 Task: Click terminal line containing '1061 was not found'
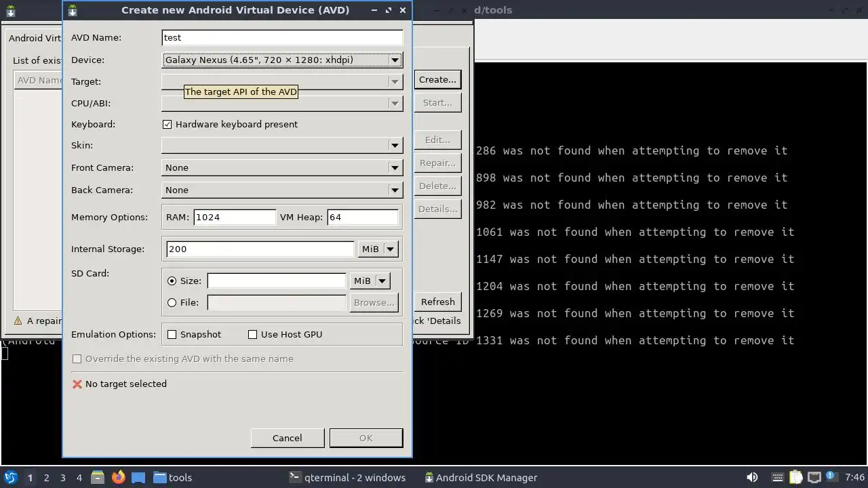[635, 232]
